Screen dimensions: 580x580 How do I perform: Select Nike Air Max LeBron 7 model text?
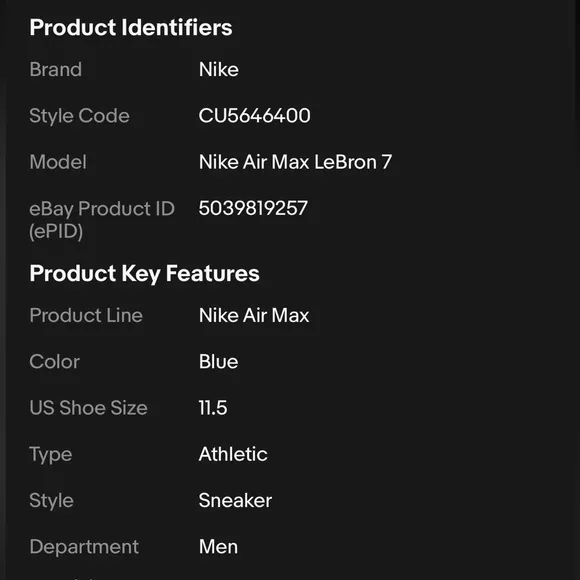[x=295, y=162]
